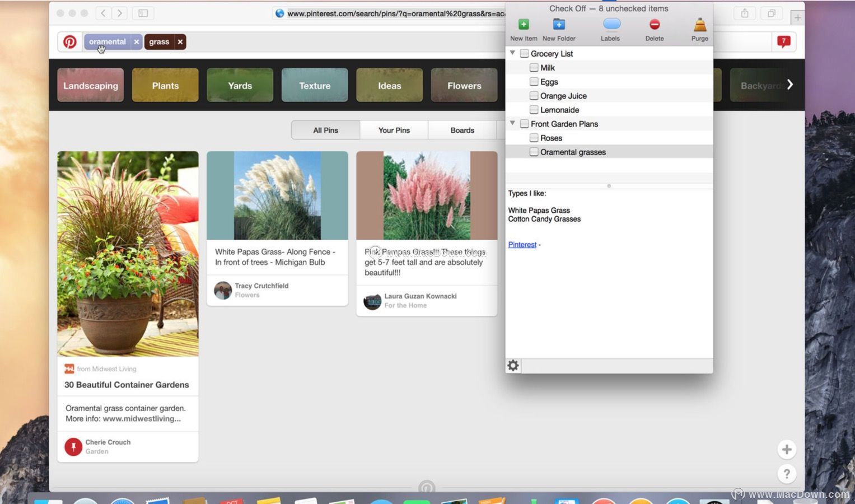Go back in Safari
This screenshot has width=855, height=504.
(103, 13)
